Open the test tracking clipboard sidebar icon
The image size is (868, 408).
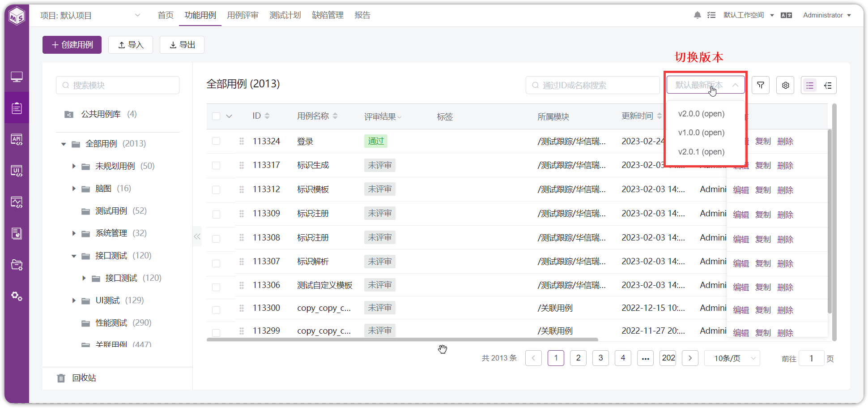[17, 108]
